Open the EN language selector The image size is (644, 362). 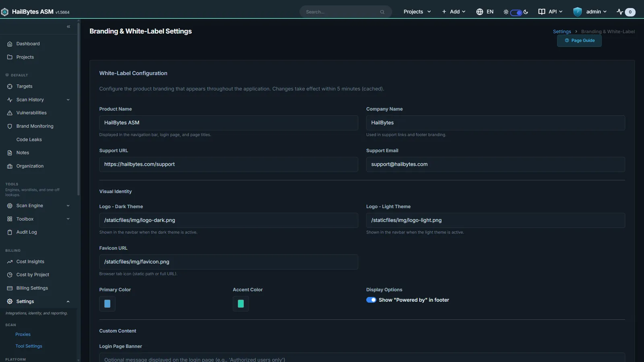coord(485,12)
